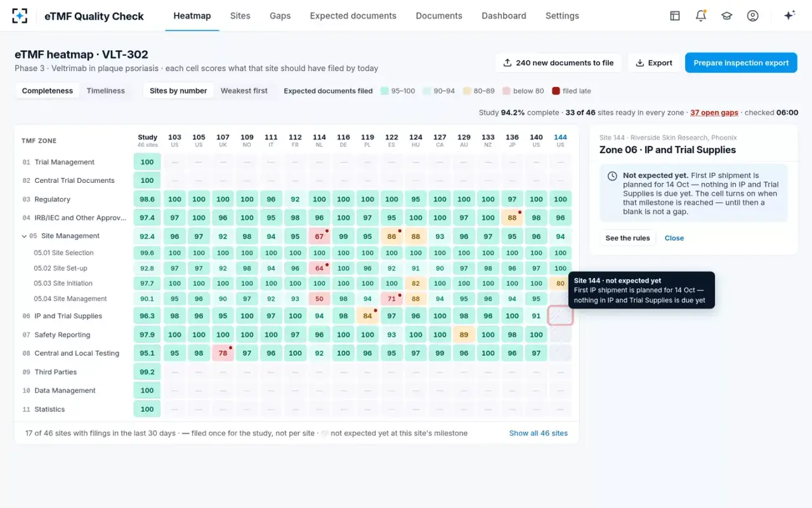The image size is (812, 508).
Task: Select site 114 Site Management cell 67
Action: click(x=320, y=236)
